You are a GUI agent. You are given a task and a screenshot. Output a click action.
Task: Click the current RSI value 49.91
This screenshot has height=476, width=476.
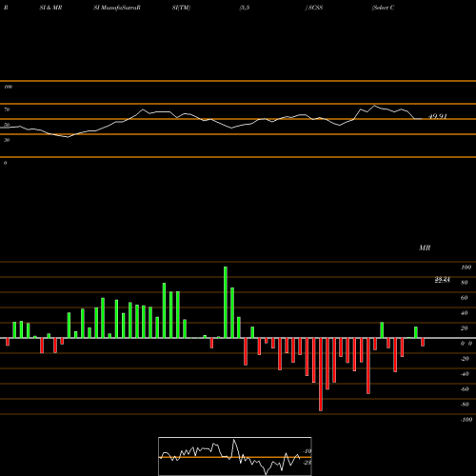click(x=438, y=116)
